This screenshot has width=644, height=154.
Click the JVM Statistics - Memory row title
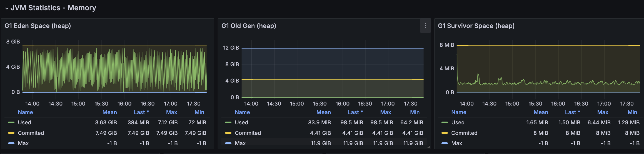point(53,8)
